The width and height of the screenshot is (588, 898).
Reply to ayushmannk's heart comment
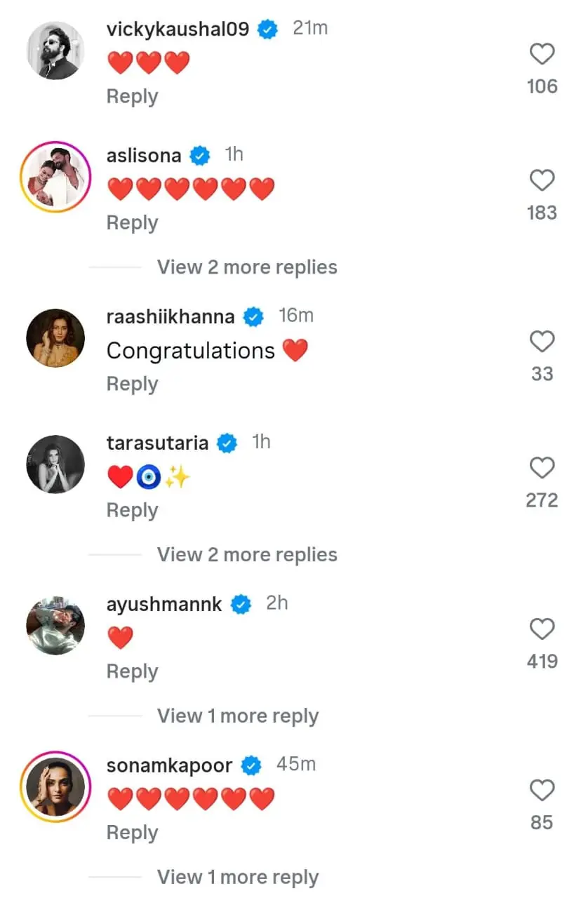pyautogui.click(x=132, y=672)
